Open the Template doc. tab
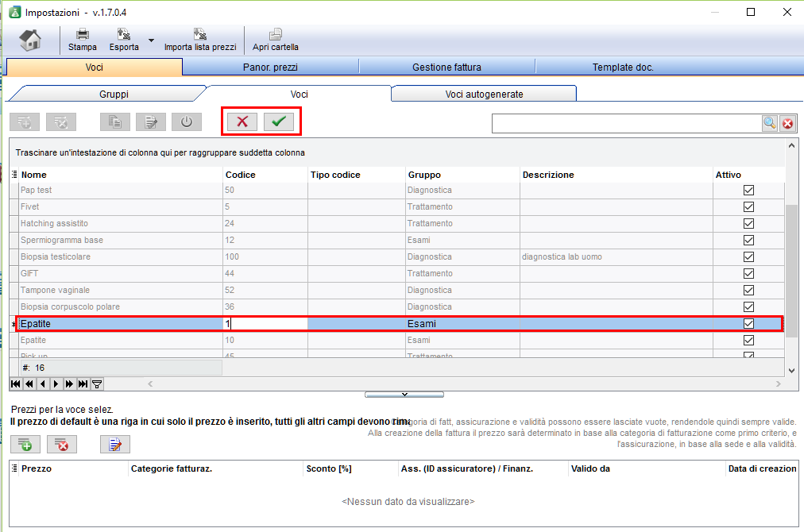 tap(623, 67)
